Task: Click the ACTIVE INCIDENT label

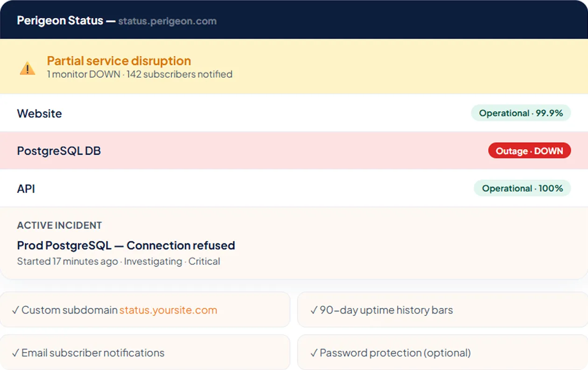Action: pyautogui.click(x=59, y=225)
